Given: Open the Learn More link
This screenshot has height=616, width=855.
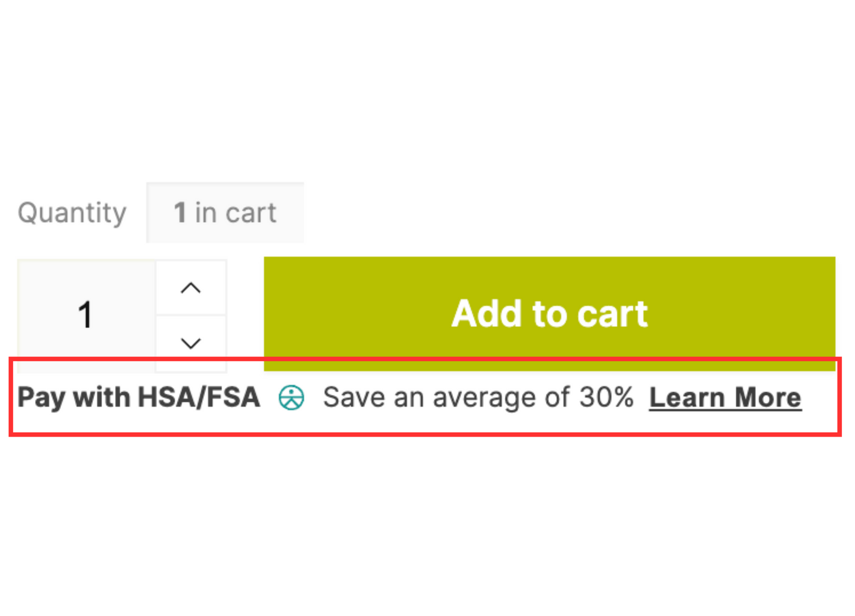Looking at the screenshot, I should click(x=725, y=397).
